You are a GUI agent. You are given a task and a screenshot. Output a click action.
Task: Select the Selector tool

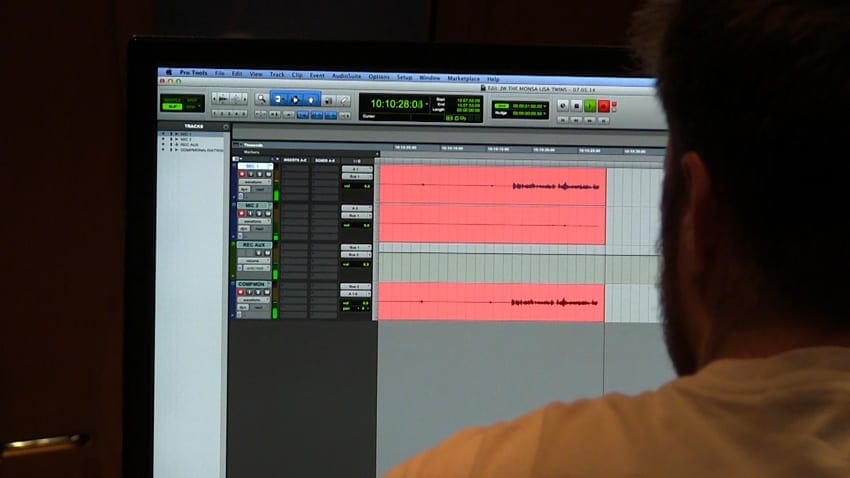click(x=295, y=99)
